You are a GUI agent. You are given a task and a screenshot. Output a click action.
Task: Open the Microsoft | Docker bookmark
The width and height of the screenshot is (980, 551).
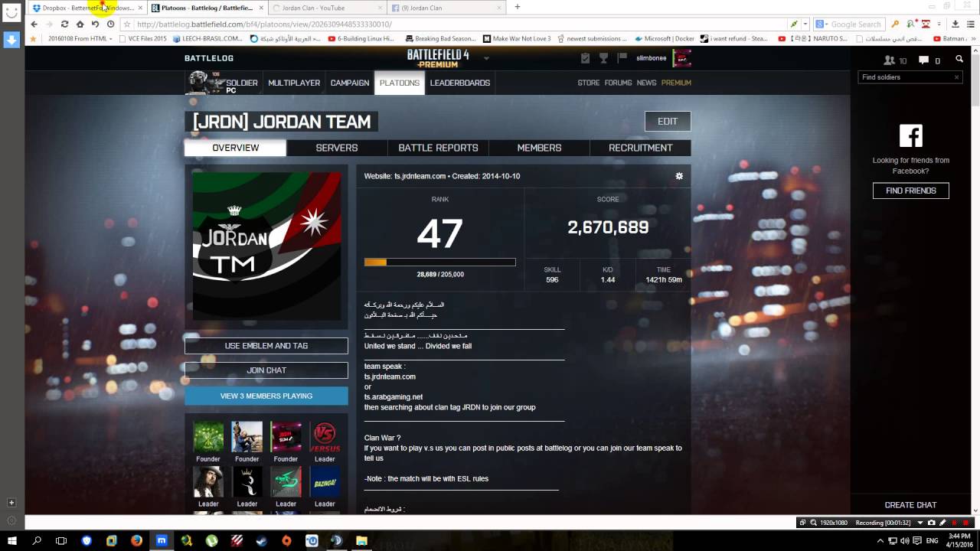tap(665, 38)
